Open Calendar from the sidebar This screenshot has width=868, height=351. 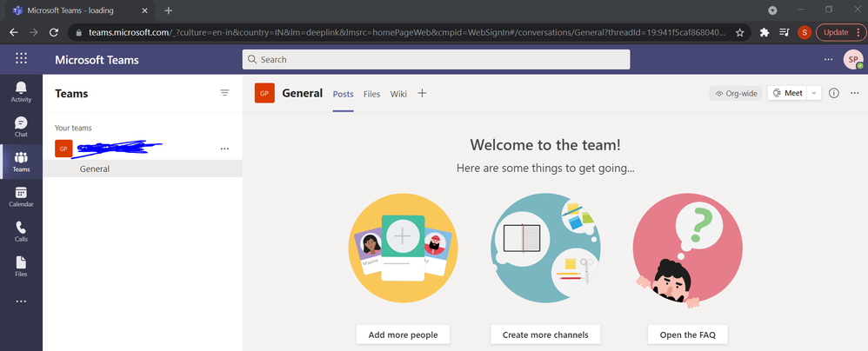pos(21,196)
